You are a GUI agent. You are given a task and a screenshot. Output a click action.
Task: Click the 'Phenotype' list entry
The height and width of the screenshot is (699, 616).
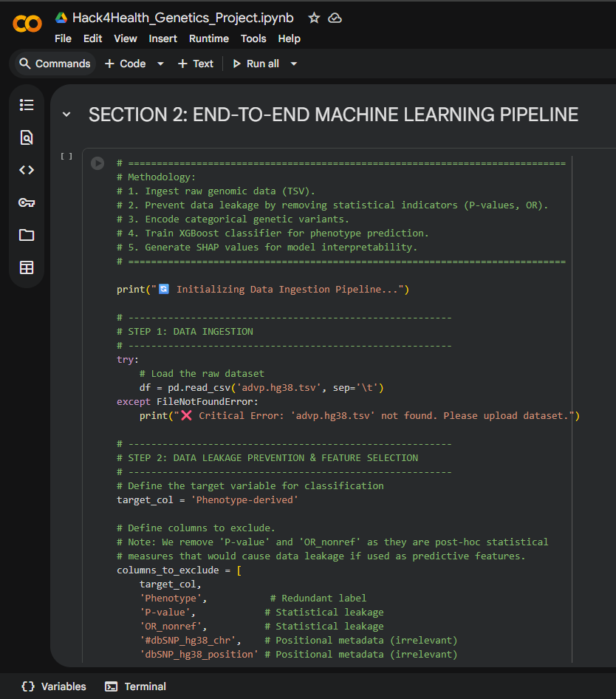point(174,599)
